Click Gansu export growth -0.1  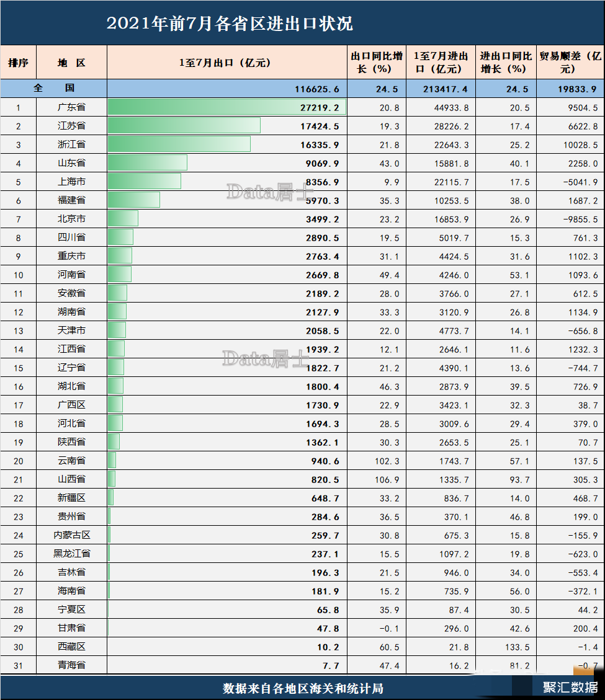(x=389, y=629)
